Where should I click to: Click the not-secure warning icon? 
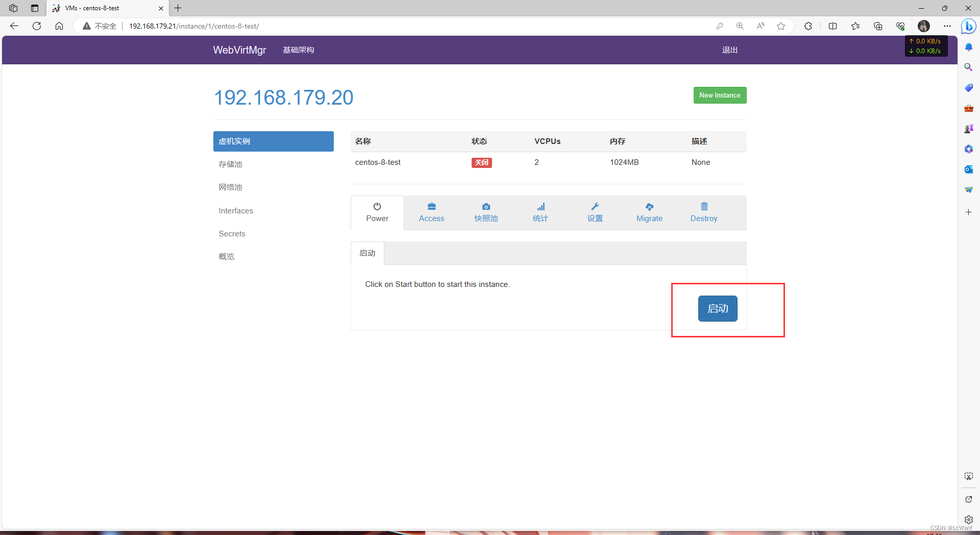click(x=87, y=26)
